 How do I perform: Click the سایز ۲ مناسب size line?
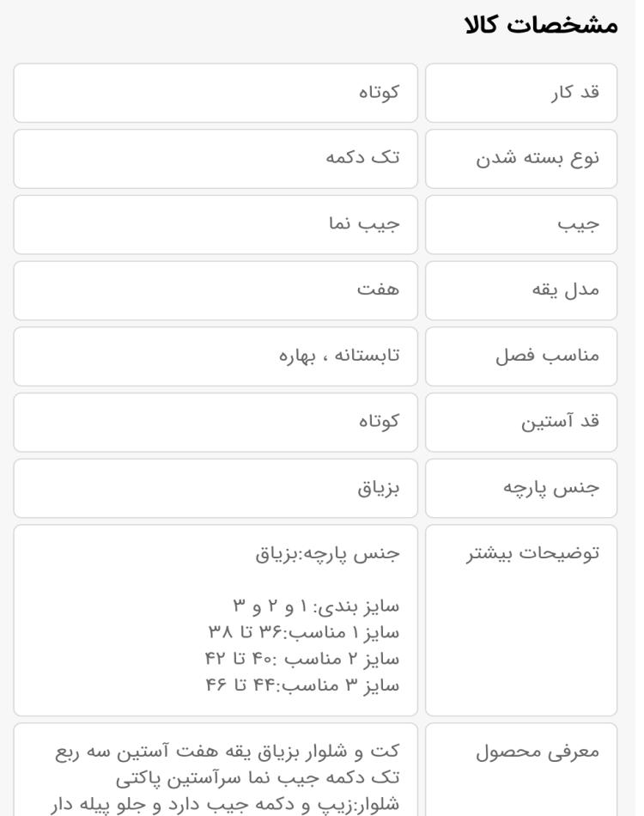point(302,660)
